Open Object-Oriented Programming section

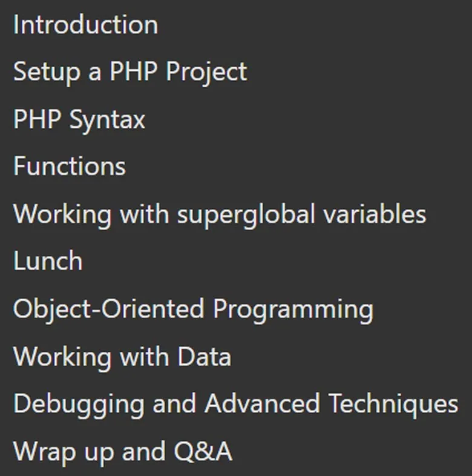pyautogui.click(x=193, y=310)
